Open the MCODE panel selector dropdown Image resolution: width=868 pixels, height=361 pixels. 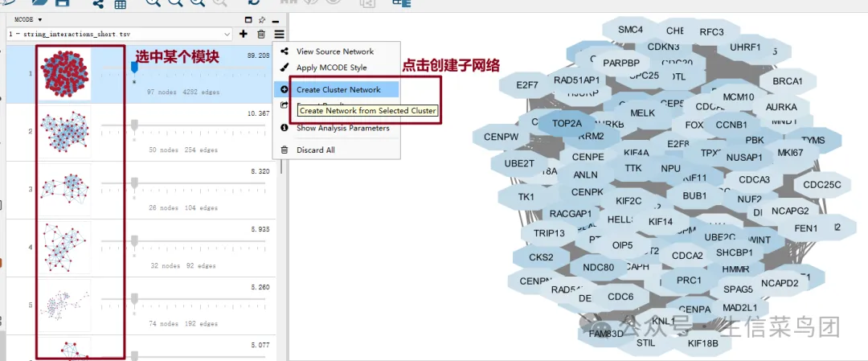[x=28, y=19]
